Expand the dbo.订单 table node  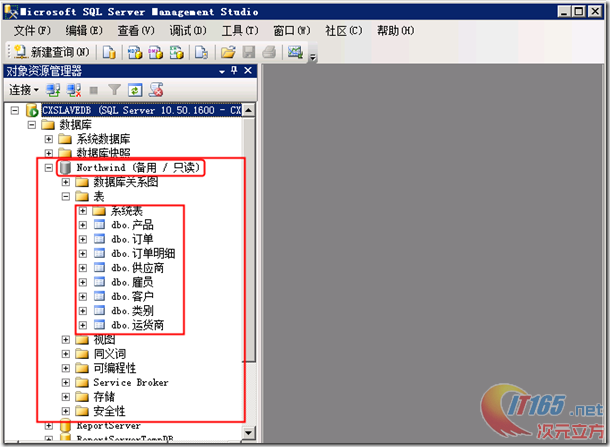83,239
